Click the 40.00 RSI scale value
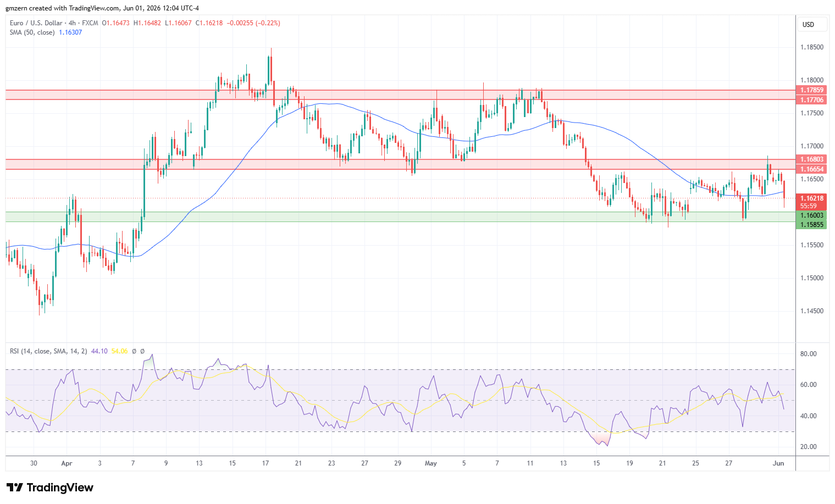The image size is (835, 504). tap(809, 416)
